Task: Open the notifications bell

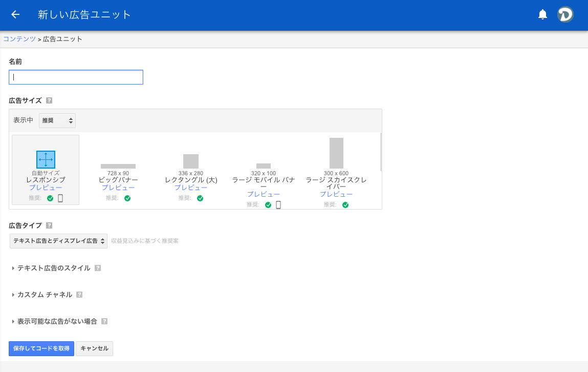Action: tap(542, 14)
